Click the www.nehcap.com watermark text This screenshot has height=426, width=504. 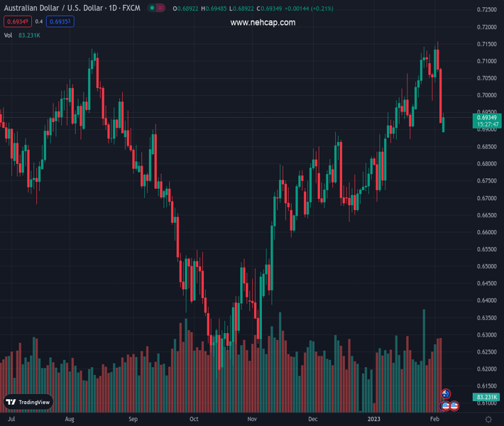263,23
